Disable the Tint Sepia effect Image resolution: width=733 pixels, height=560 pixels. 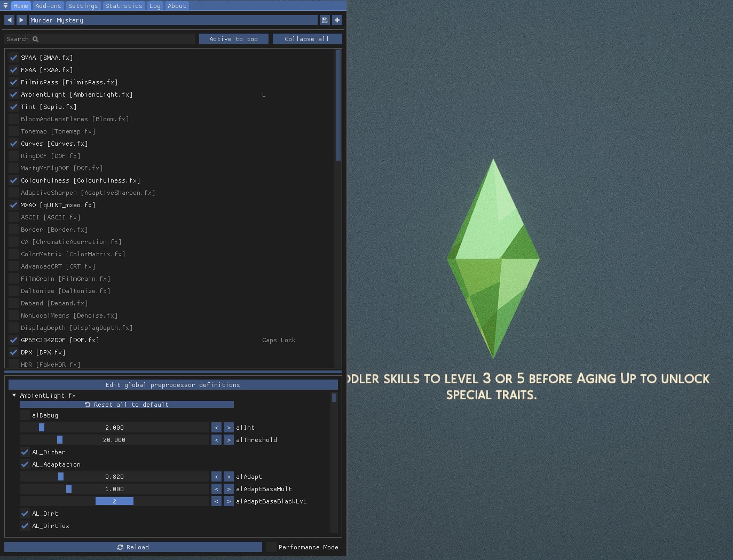[x=13, y=107]
